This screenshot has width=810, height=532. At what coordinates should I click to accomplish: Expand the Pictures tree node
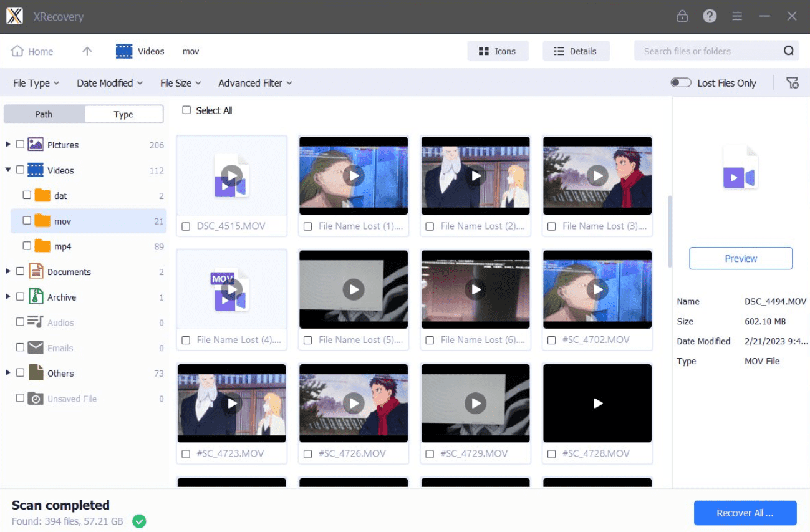pos(7,144)
